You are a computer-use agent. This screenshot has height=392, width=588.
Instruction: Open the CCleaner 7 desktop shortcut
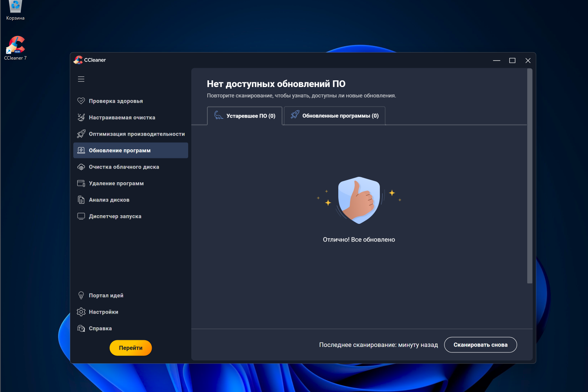point(15,48)
